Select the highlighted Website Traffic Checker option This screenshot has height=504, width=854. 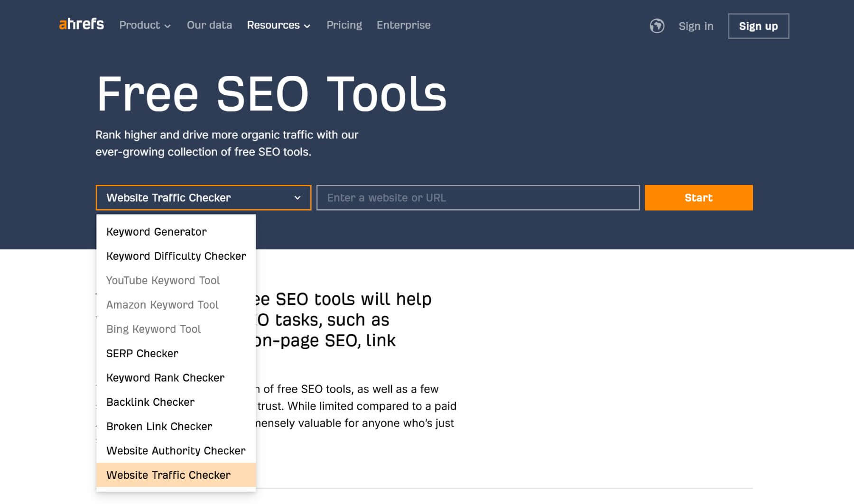click(168, 475)
